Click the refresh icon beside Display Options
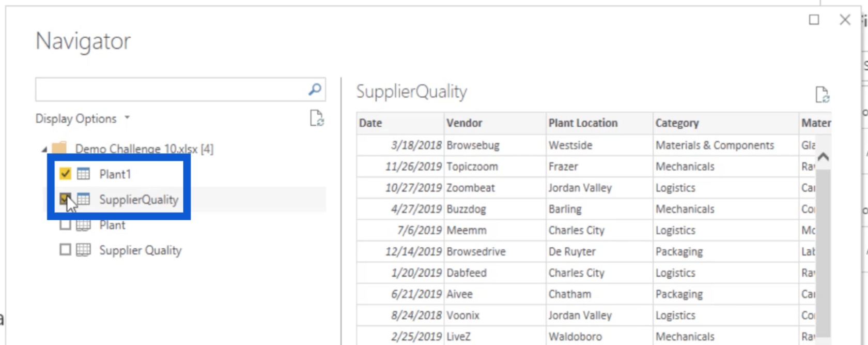 pyautogui.click(x=317, y=118)
